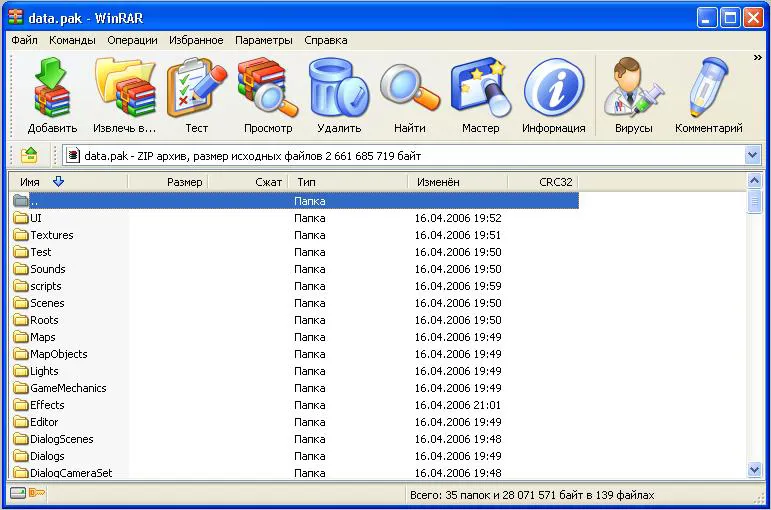The width and height of the screenshot is (771, 510).
Task: Open the Комментарий comment tool
Action: point(709,87)
